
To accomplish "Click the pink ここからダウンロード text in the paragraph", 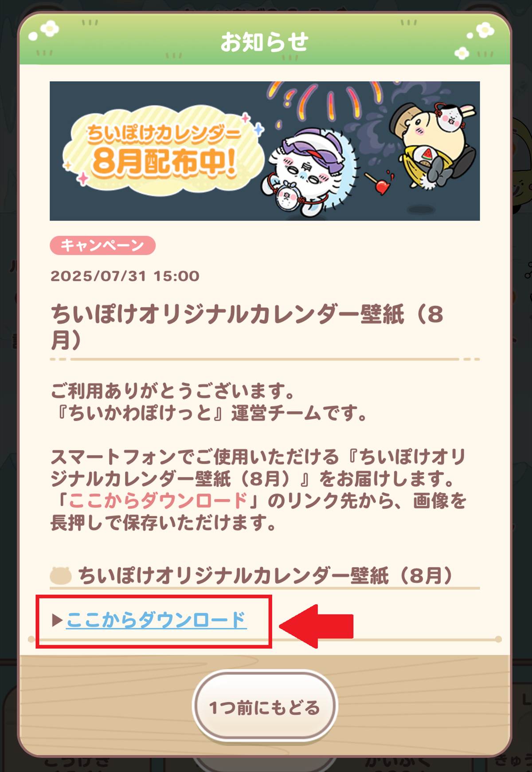I will point(158,500).
